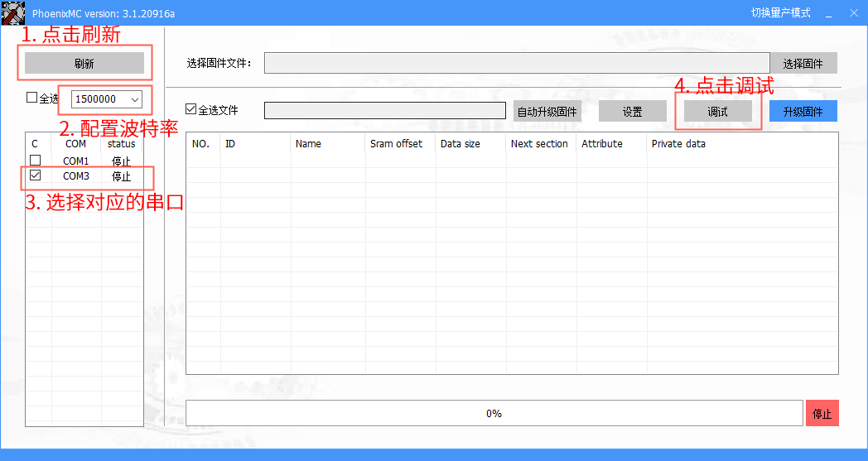Click the Sram offset column header
Image resolution: width=868 pixels, height=461 pixels.
[396, 144]
